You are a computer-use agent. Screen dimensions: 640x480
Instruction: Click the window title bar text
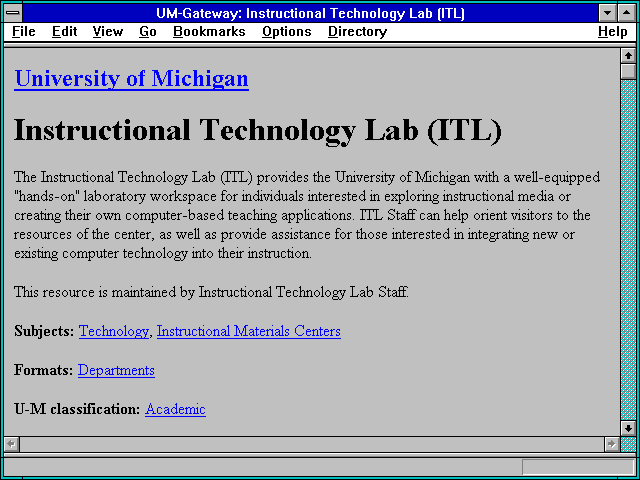click(311, 13)
